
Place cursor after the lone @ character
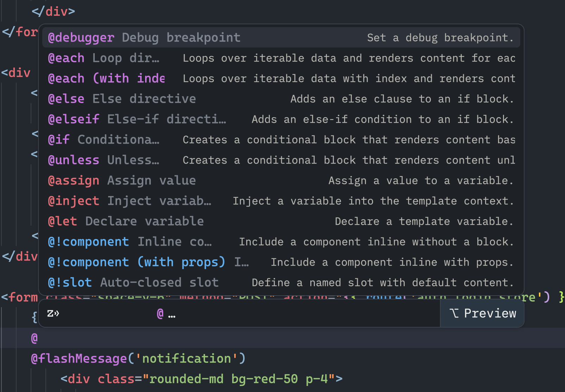38,338
